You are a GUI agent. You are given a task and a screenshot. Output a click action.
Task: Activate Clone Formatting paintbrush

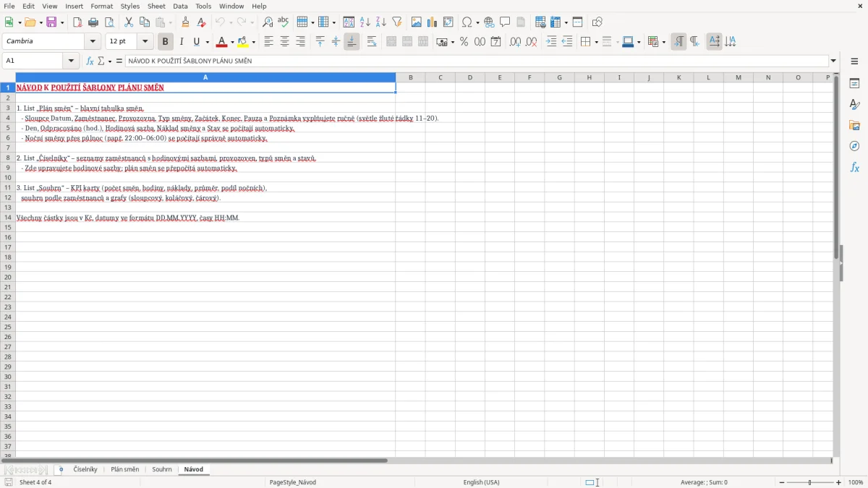point(186,22)
